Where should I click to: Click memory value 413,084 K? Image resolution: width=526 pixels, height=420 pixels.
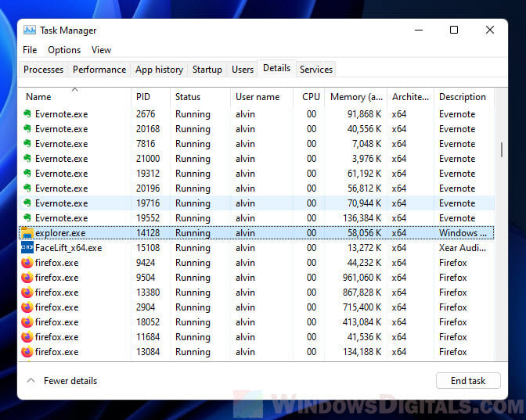[x=362, y=321]
